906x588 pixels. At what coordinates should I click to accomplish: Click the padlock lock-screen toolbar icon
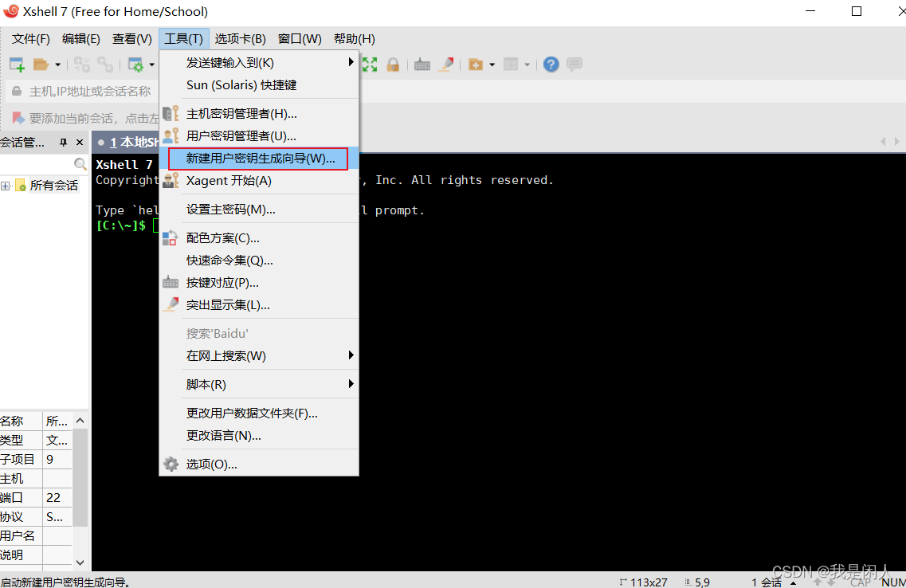tap(393, 65)
